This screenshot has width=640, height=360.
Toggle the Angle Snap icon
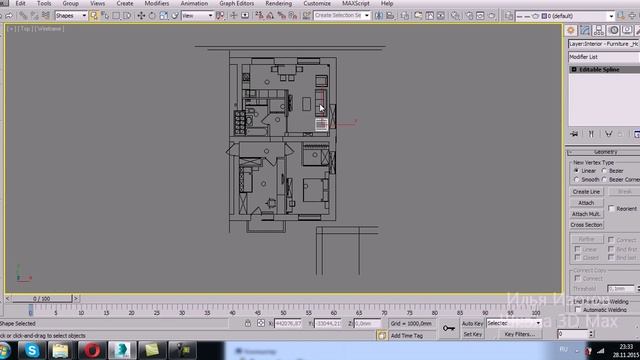pyautogui.click(x=270, y=16)
